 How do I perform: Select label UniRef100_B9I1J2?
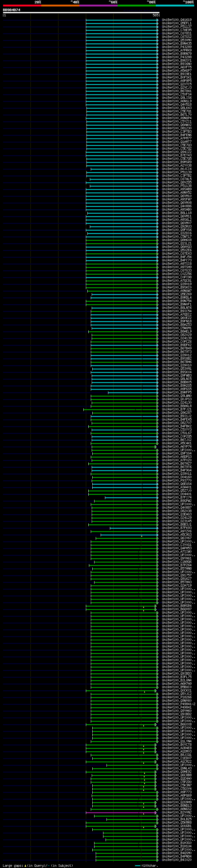point(176,416)
